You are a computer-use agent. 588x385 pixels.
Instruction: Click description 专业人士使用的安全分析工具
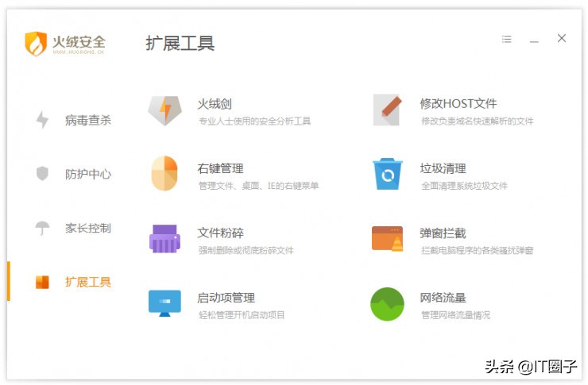click(254, 121)
